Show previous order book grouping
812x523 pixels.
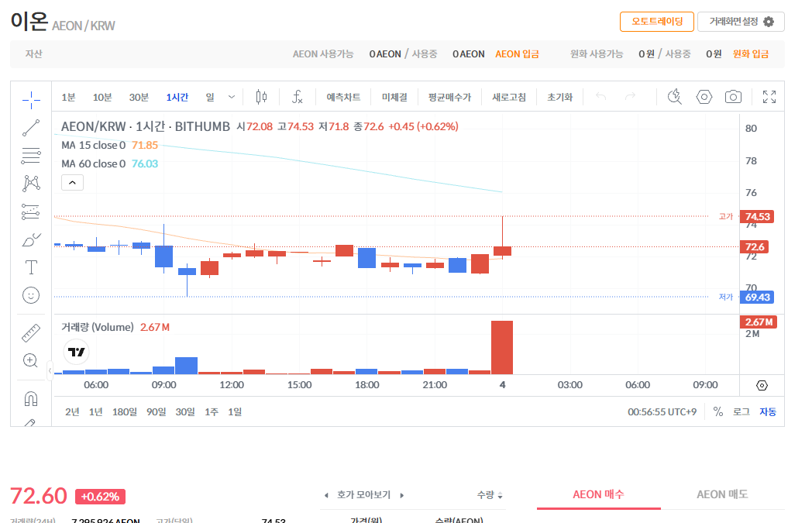click(x=326, y=496)
